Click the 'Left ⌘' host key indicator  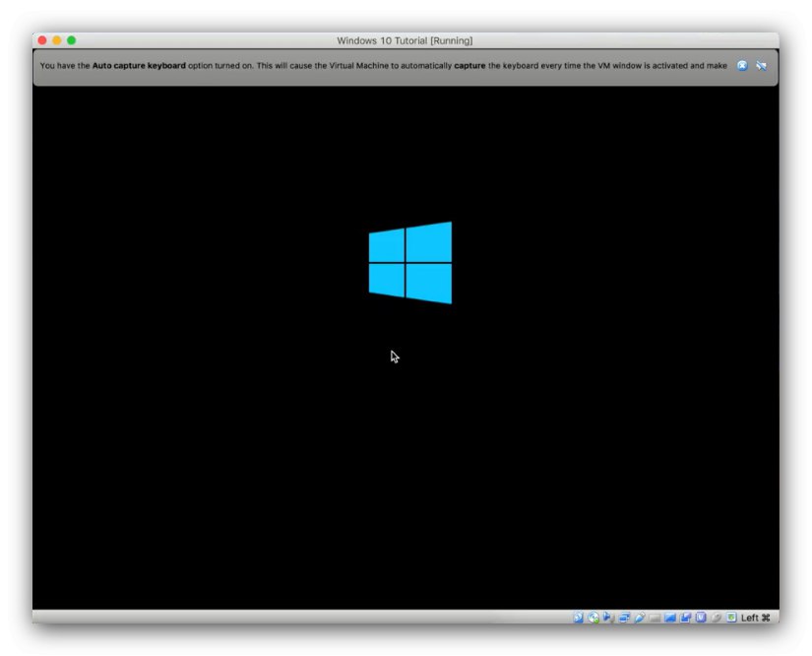756,618
